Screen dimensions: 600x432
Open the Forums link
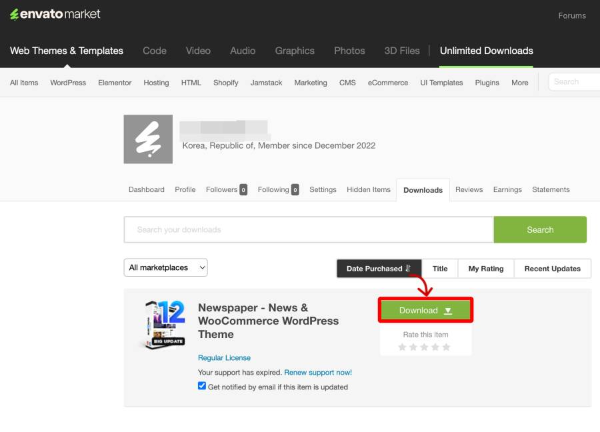pyautogui.click(x=572, y=16)
